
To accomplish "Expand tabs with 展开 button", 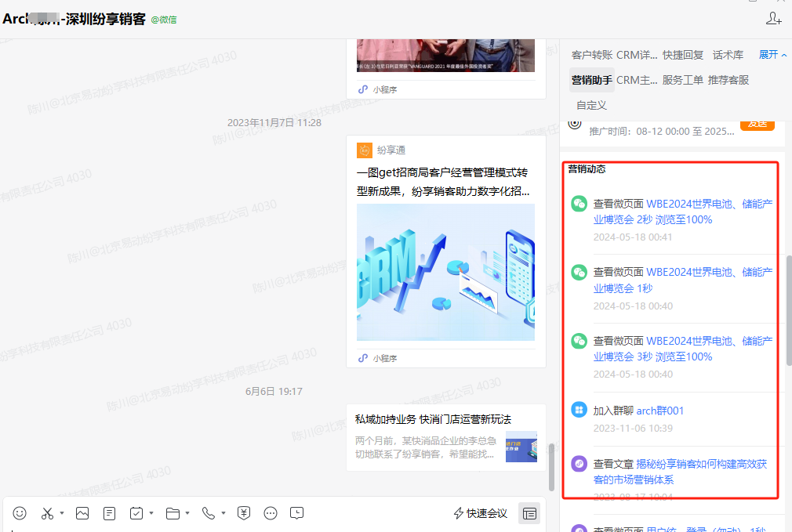I will [772, 55].
